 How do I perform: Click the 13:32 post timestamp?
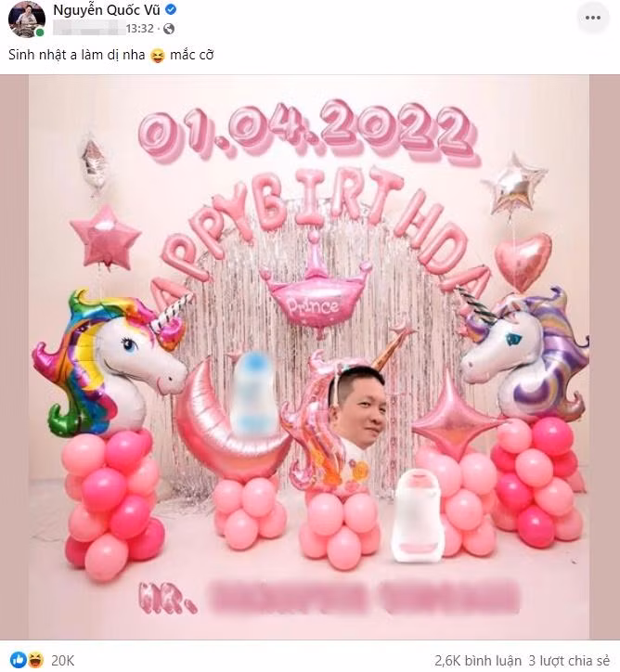(139, 29)
